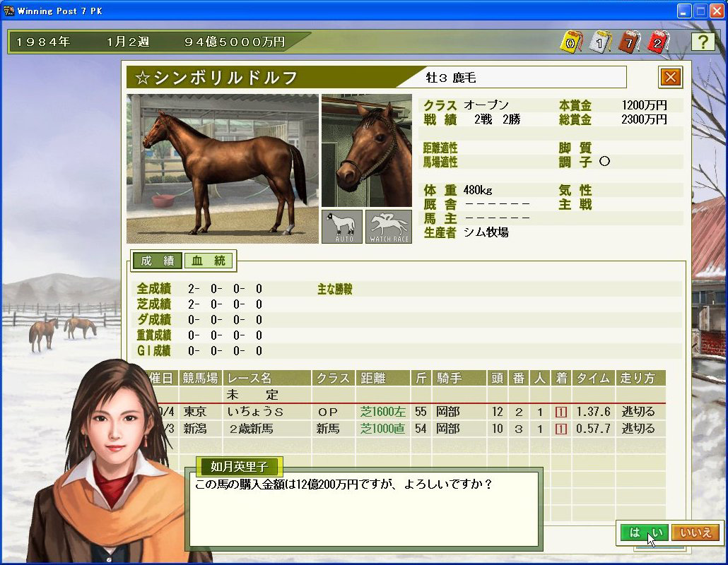Click the 主な勝鞍 label
728x565 pixels.
pos(335,290)
